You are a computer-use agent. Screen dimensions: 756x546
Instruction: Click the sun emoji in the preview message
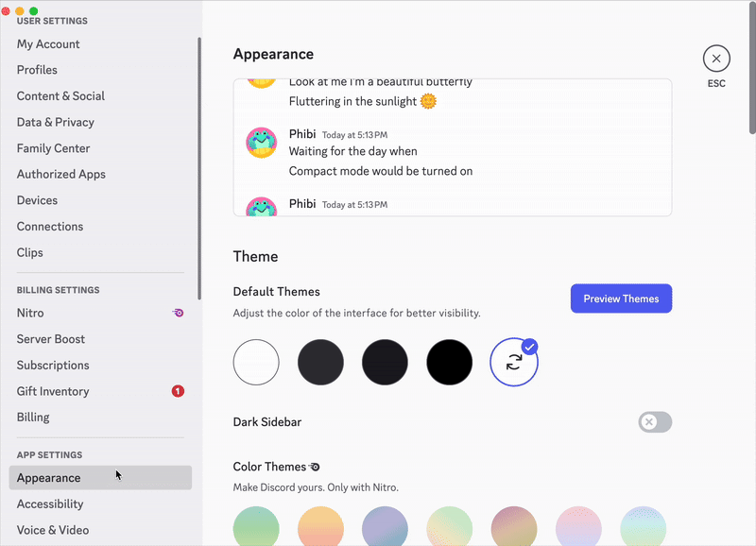pos(428,101)
